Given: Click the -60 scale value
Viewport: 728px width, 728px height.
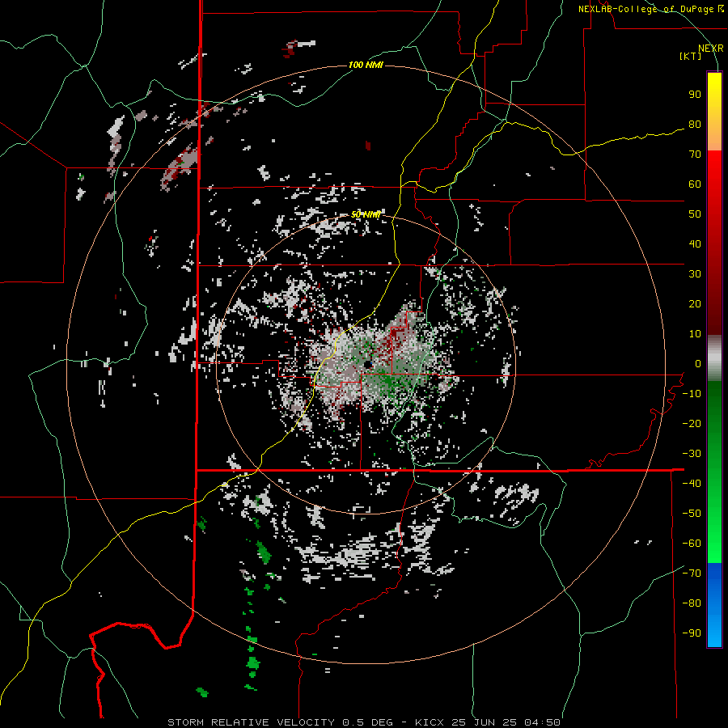Looking at the screenshot, I should point(692,544).
